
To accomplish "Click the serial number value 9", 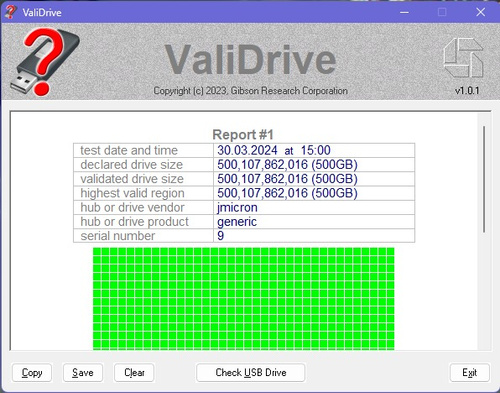I will pyautogui.click(x=220, y=236).
